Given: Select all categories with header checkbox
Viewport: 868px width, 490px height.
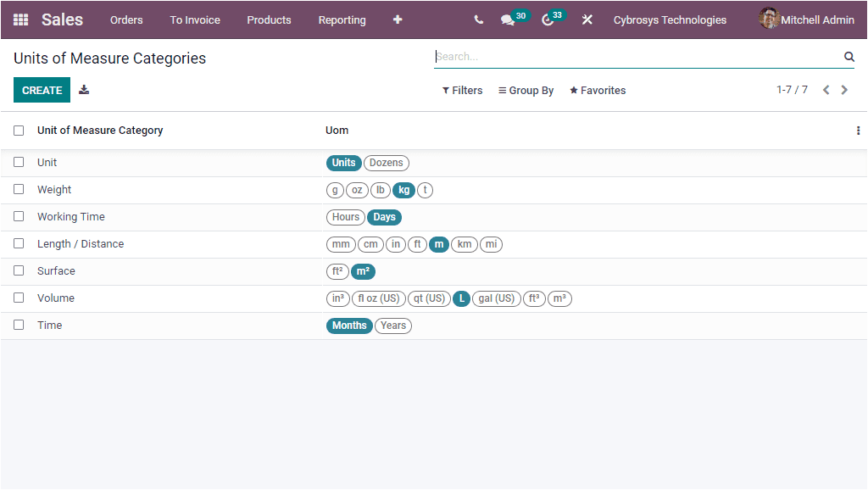Looking at the screenshot, I should [x=19, y=131].
